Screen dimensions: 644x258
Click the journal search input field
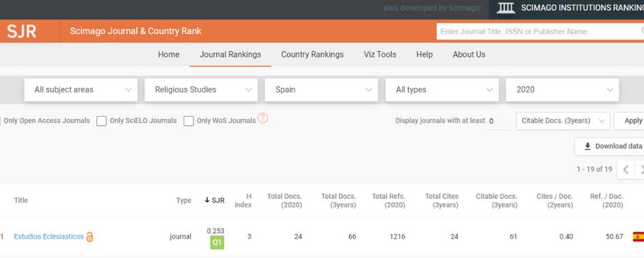click(540, 31)
